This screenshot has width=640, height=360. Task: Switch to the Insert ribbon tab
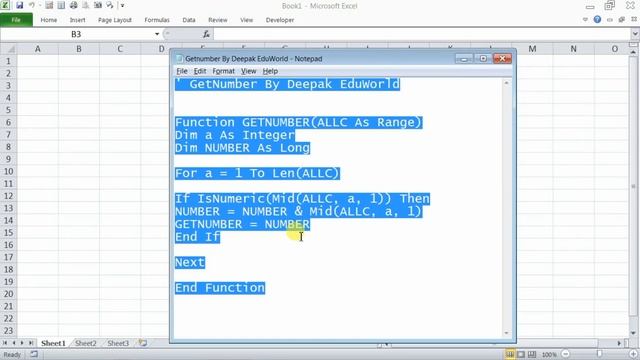click(77, 20)
